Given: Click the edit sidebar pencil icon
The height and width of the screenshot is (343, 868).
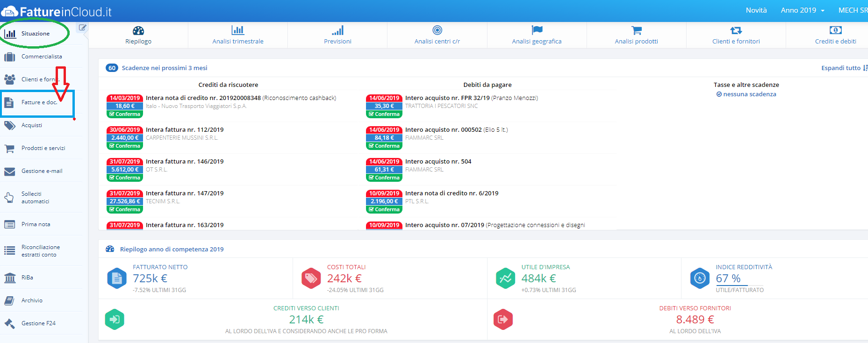Looking at the screenshot, I should [83, 28].
